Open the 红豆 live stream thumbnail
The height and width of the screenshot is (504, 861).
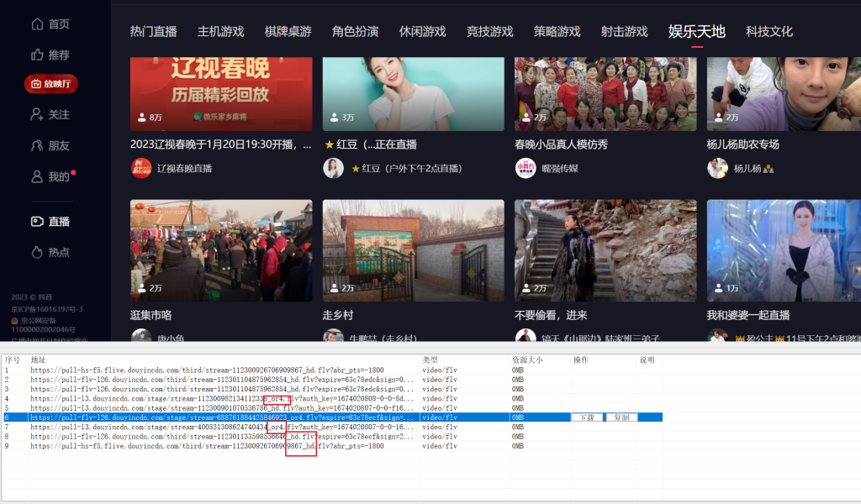[x=414, y=94]
